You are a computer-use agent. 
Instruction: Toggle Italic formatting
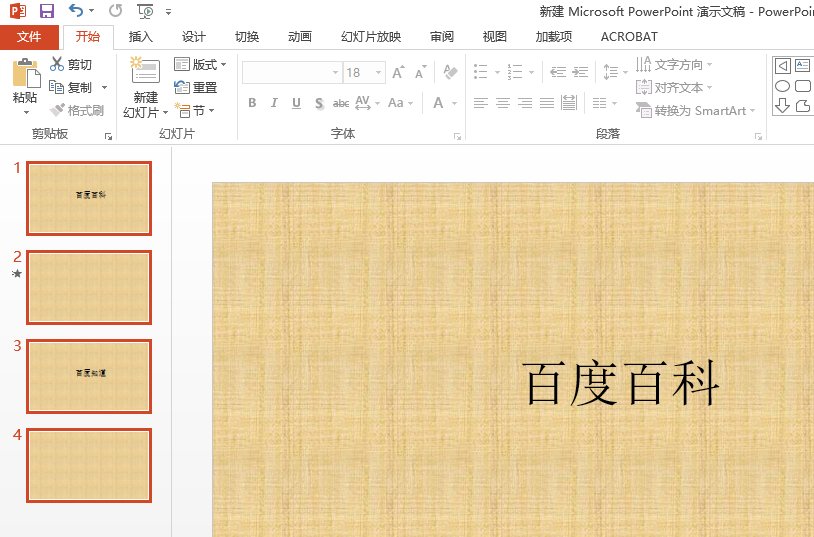pyautogui.click(x=274, y=103)
